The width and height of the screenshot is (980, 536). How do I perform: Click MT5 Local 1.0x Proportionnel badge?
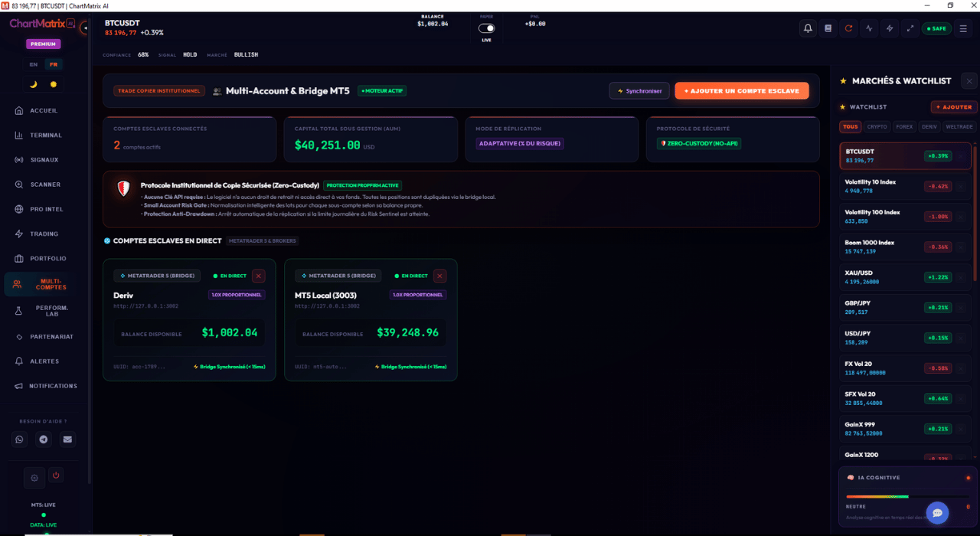click(418, 295)
